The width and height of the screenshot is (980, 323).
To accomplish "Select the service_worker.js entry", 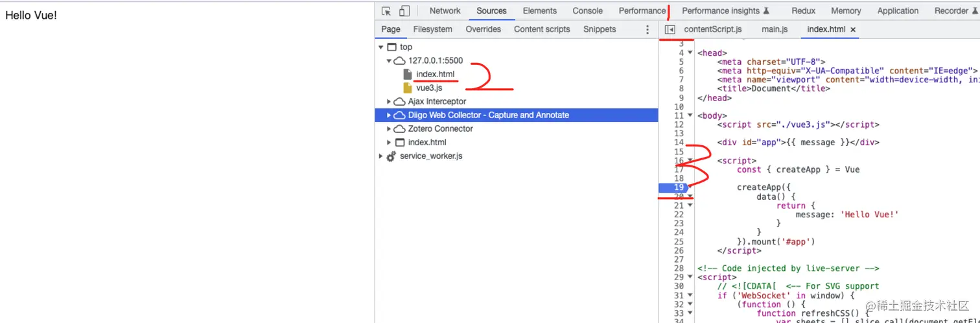I will pos(431,156).
